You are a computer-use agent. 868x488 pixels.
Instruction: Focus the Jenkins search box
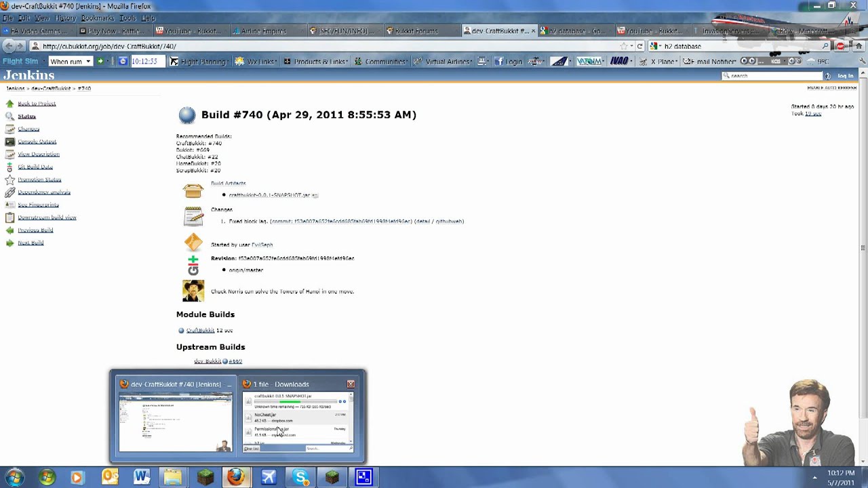coord(772,76)
